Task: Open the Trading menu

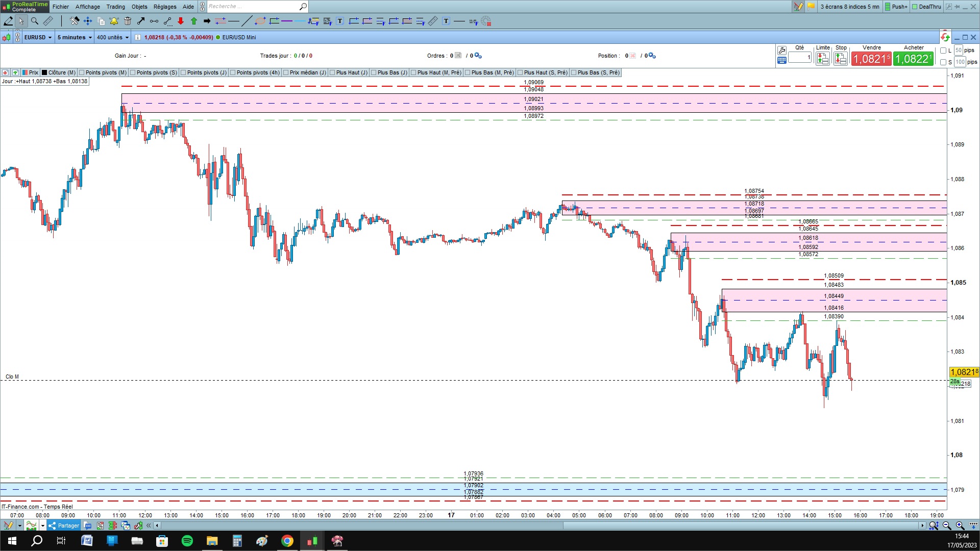Action: (x=115, y=7)
